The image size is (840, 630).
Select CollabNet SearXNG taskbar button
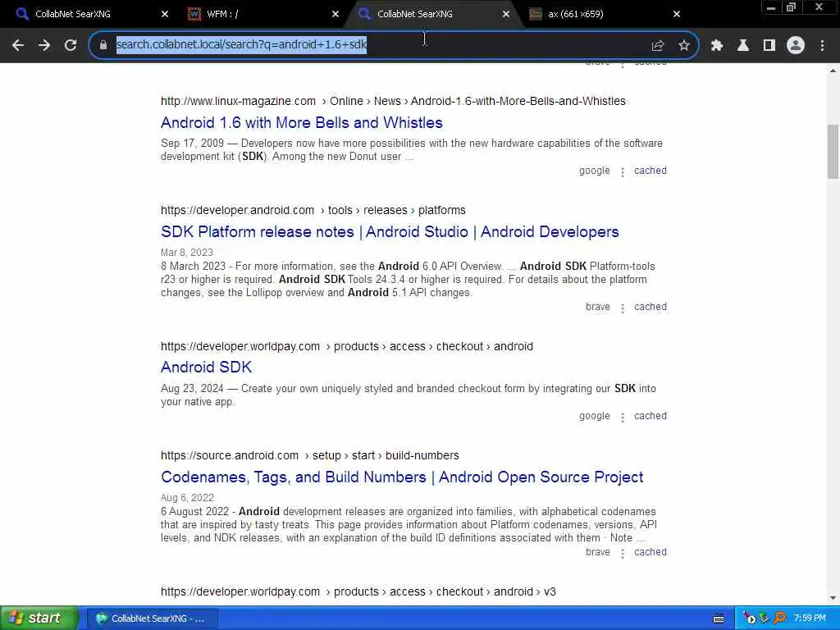click(x=152, y=619)
